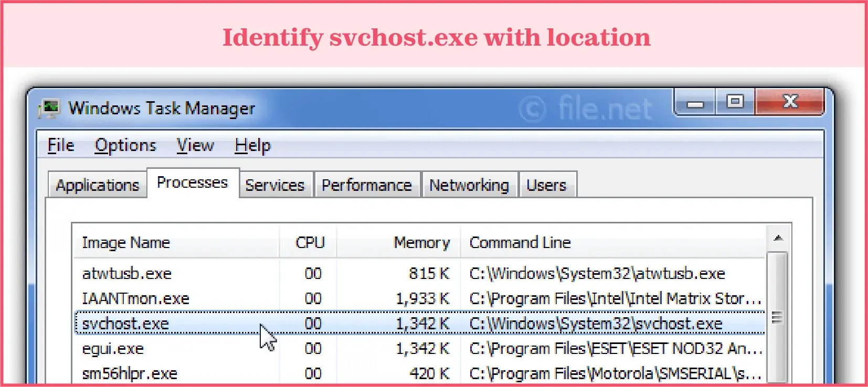
Task: Click the Windows Task Manager title bar icon
Action: pos(51,107)
